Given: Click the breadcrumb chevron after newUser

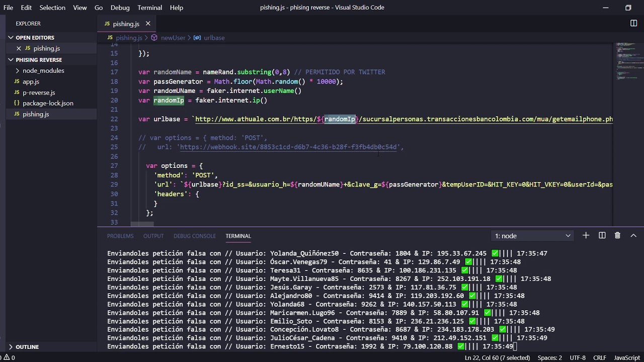Looking at the screenshot, I should pyautogui.click(x=190, y=38).
